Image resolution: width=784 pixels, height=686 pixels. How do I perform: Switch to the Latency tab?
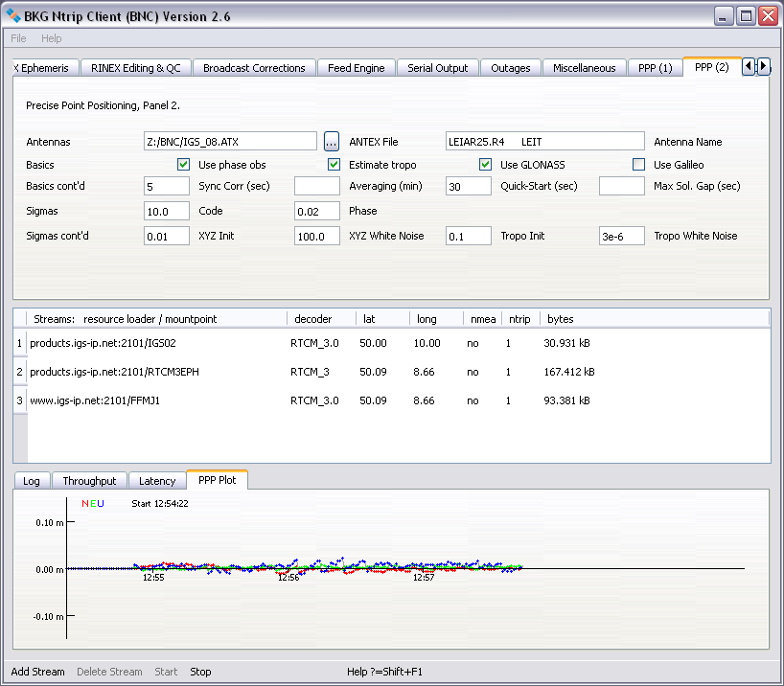coord(157,481)
